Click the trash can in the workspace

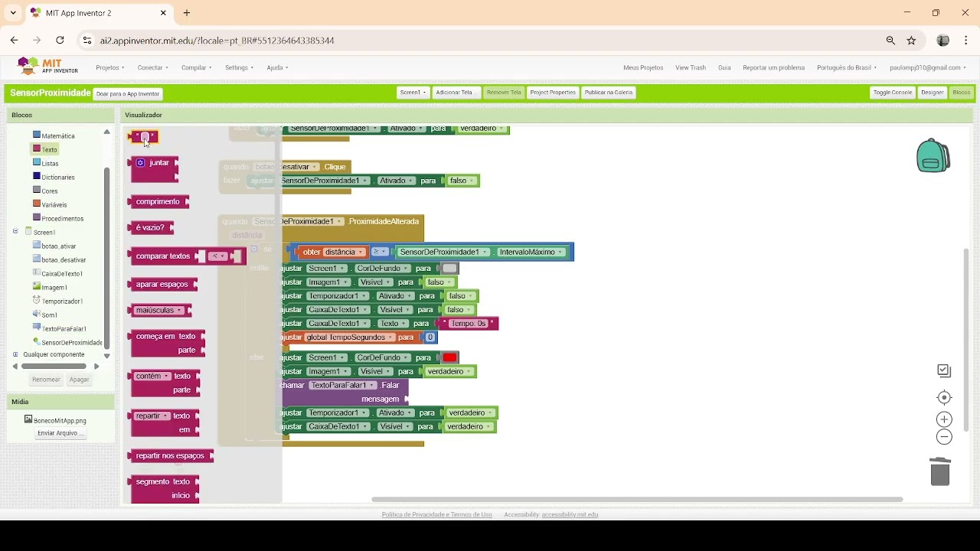(940, 471)
